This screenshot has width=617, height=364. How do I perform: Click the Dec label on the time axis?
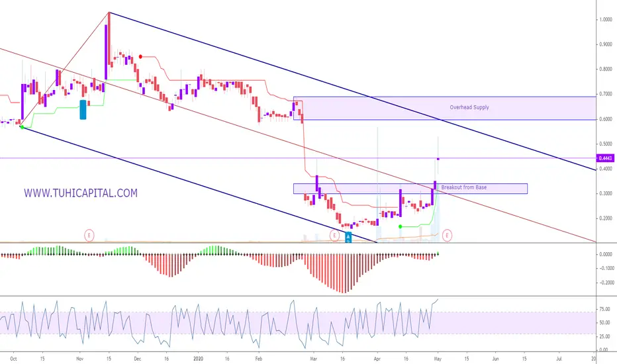coord(137,359)
